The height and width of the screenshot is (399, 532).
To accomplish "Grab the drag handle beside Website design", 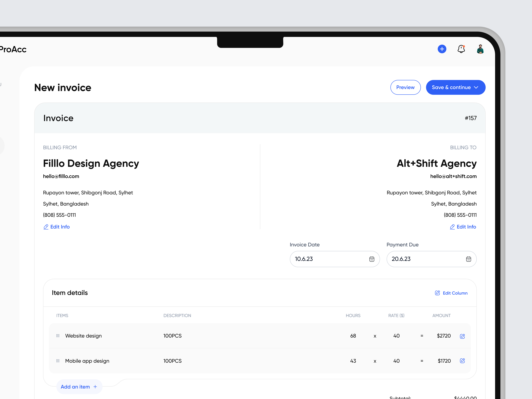I will pos(58,336).
